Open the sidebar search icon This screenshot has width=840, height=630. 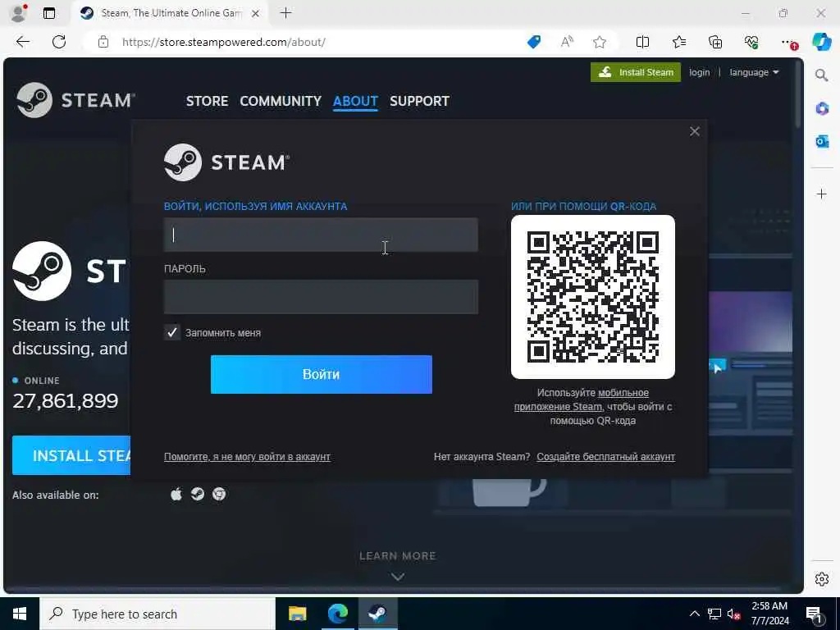point(822,75)
